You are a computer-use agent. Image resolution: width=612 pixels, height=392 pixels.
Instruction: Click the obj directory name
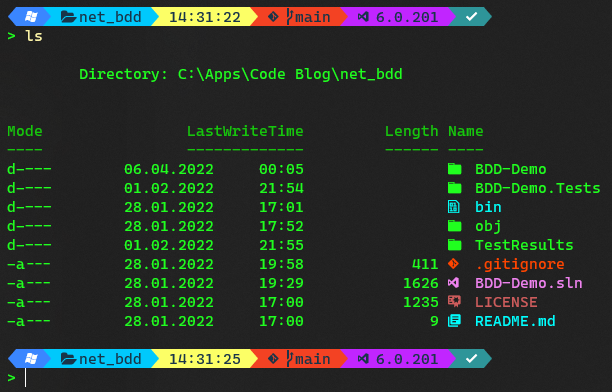pyautogui.click(x=488, y=226)
